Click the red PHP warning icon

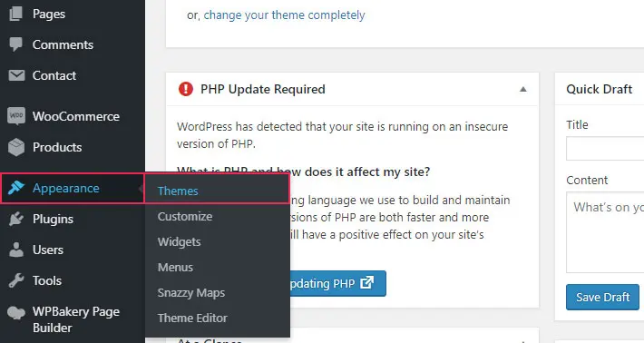pyautogui.click(x=186, y=89)
